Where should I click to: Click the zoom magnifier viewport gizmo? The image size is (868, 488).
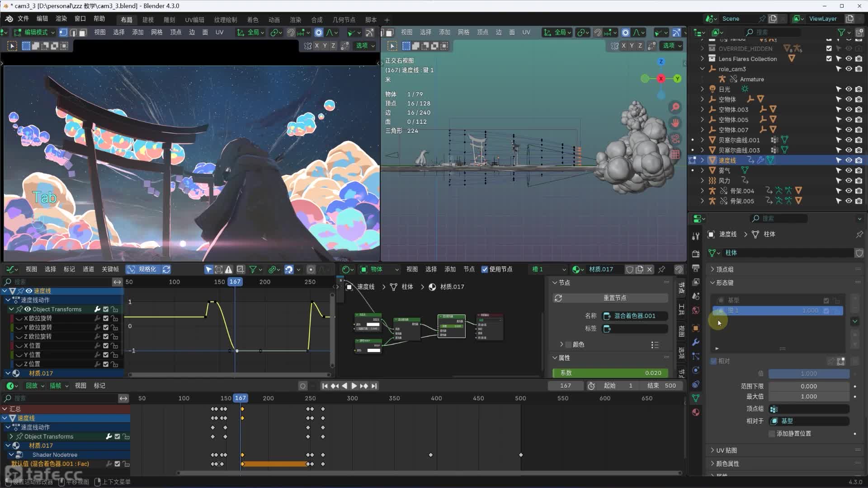pyautogui.click(x=675, y=107)
